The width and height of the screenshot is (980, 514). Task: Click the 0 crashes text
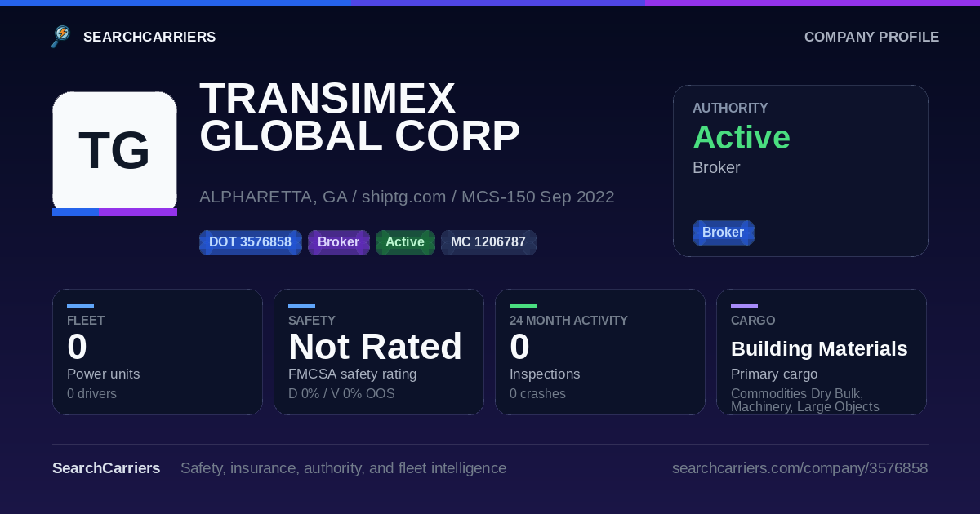pyautogui.click(x=537, y=394)
